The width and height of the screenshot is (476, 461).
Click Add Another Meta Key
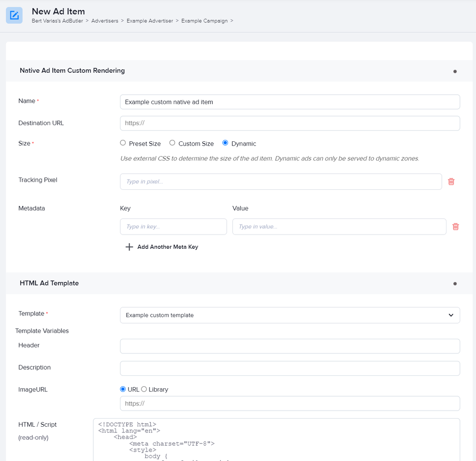(168, 247)
